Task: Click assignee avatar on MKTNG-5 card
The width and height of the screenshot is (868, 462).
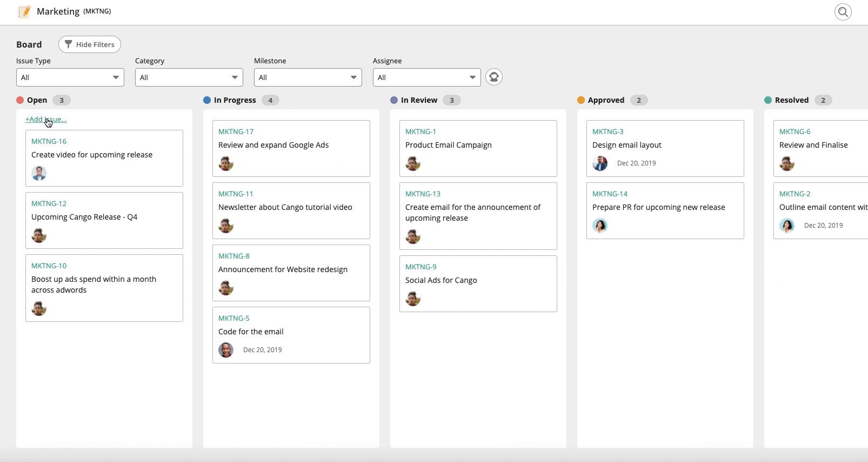Action: 226,350
